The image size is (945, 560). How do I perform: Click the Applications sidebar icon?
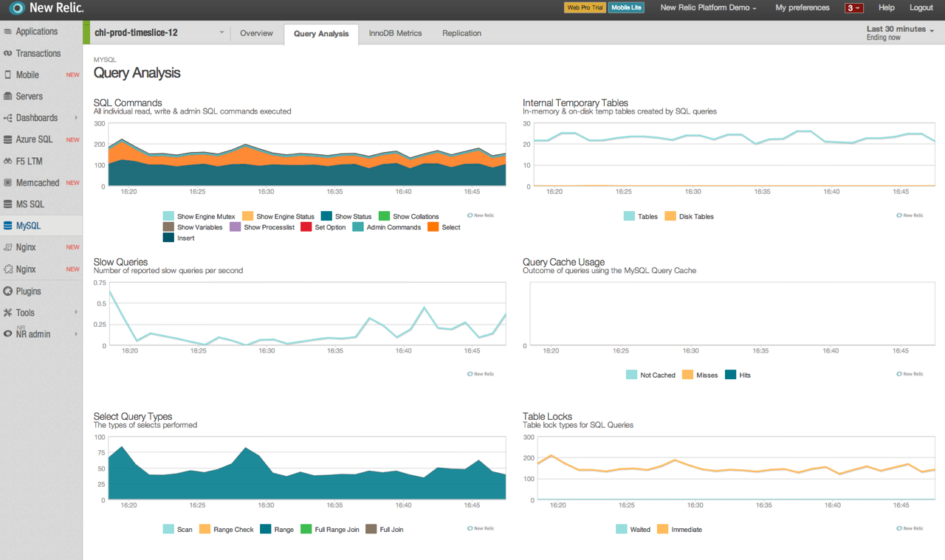(x=8, y=32)
